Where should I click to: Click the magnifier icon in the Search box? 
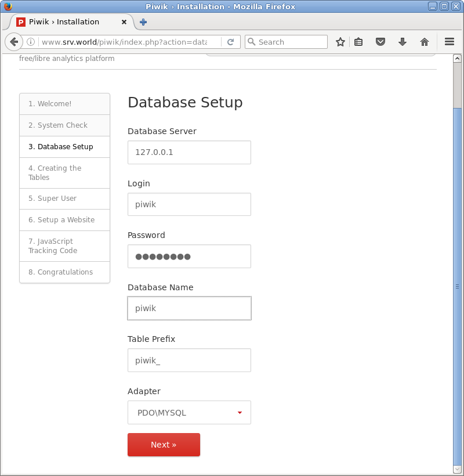[x=251, y=42]
